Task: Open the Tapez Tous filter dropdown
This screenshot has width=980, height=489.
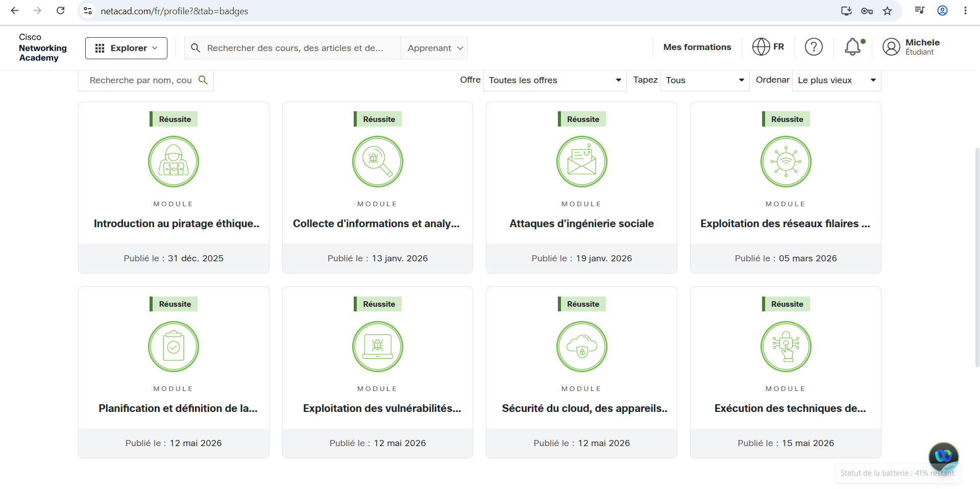Action: tap(705, 80)
